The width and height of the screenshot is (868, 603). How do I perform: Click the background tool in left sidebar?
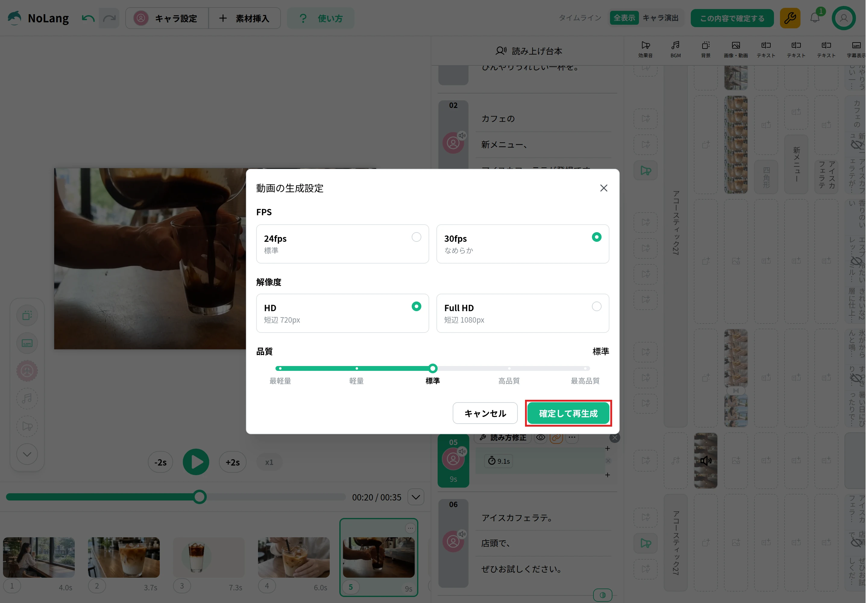[27, 315]
